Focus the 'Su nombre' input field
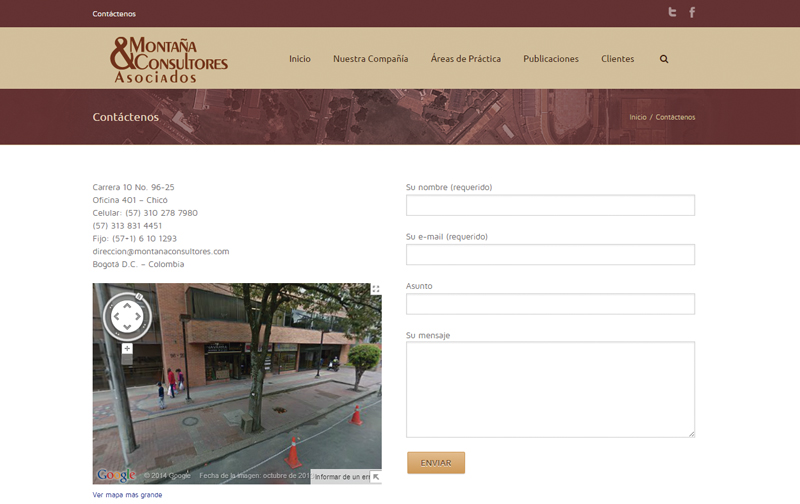The width and height of the screenshot is (800, 504). tap(550, 206)
